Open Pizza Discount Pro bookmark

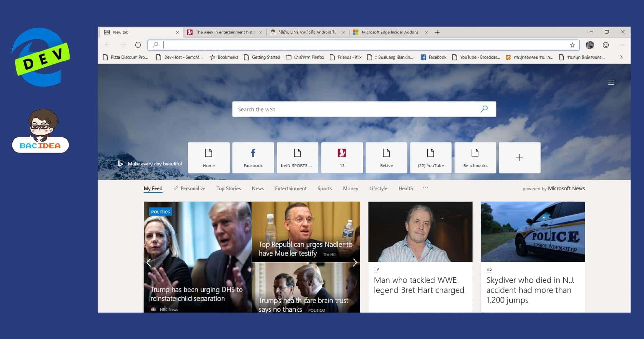coord(126,57)
